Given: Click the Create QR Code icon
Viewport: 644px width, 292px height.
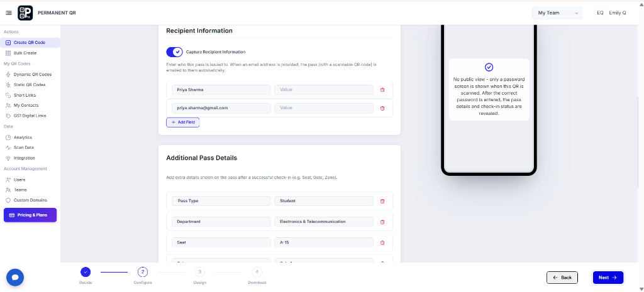Looking at the screenshot, I should coord(8,43).
